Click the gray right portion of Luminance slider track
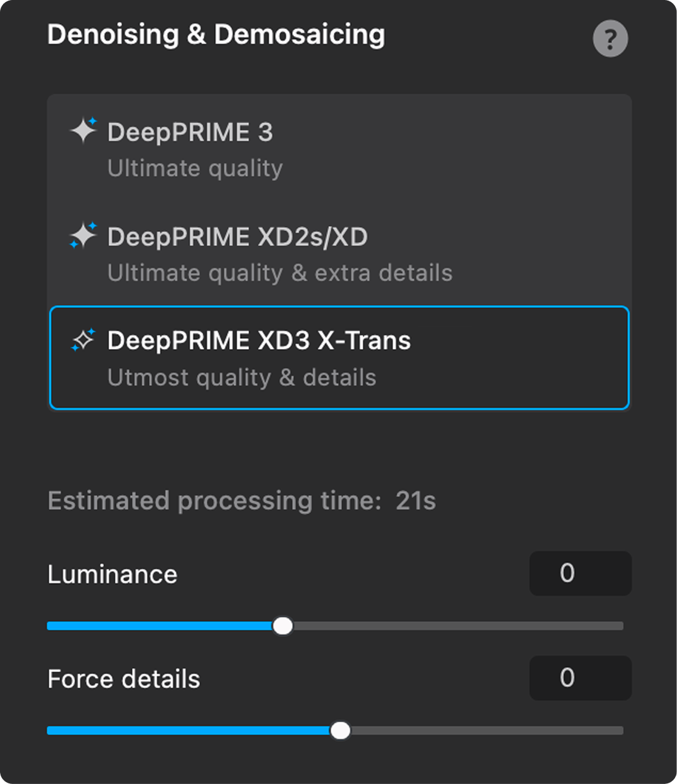677x784 pixels. [x=458, y=626]
